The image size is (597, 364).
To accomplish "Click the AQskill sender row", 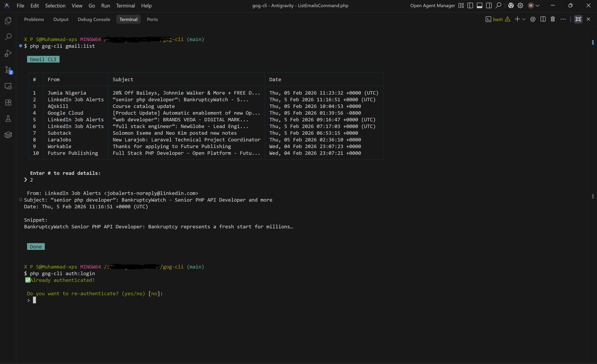I will tap(58, 106).
